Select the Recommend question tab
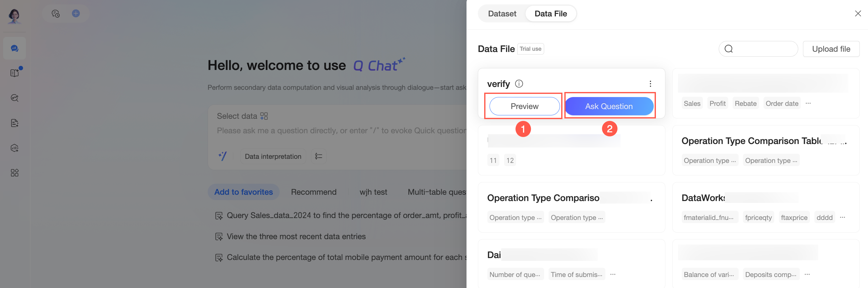 tap(313, 192)
